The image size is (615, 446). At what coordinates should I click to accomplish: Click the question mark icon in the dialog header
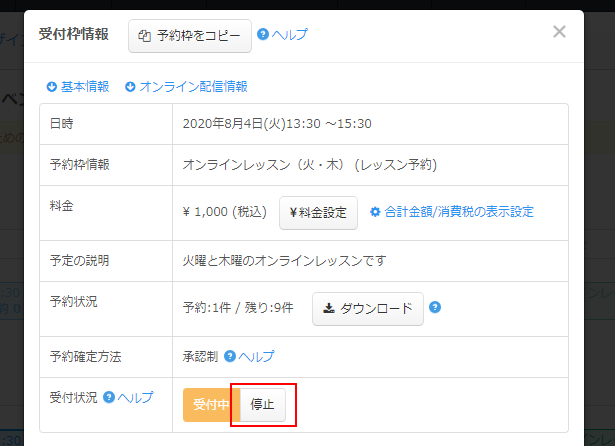coord(263,35)
